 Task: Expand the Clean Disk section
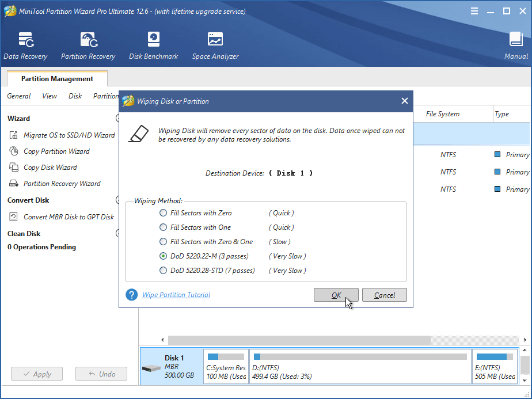point(117,233)
